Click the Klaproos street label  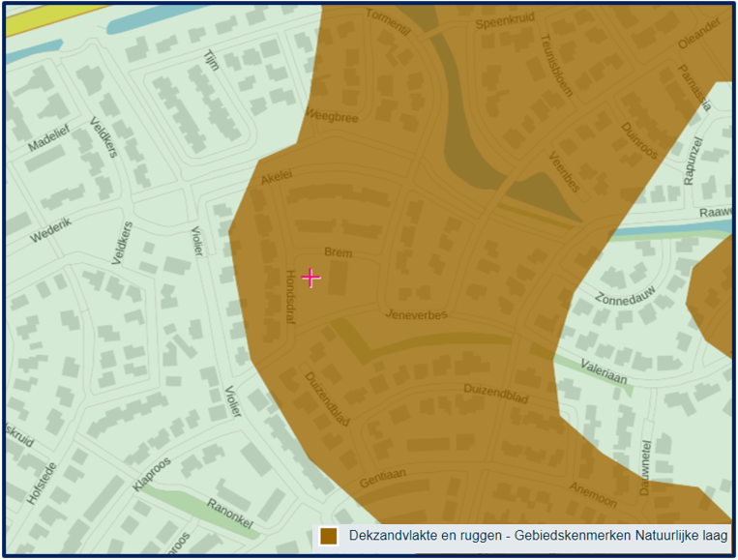[x=151, y=475]
